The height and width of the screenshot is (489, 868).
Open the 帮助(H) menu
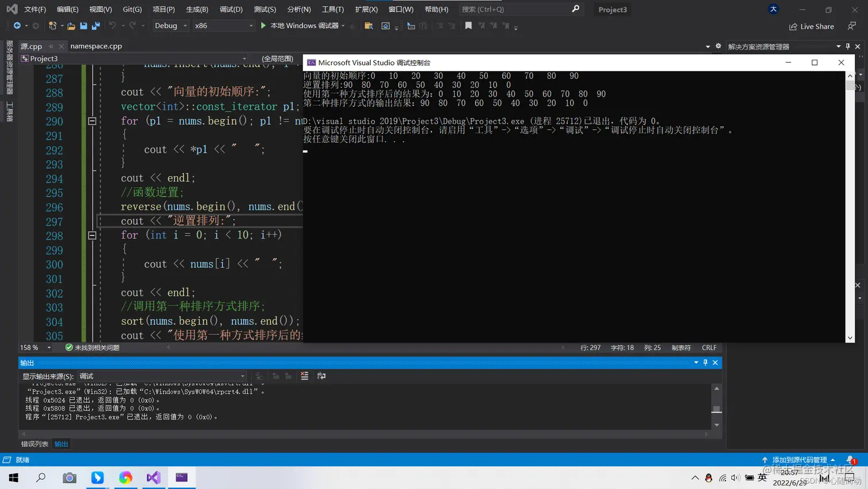pos(436,9)
